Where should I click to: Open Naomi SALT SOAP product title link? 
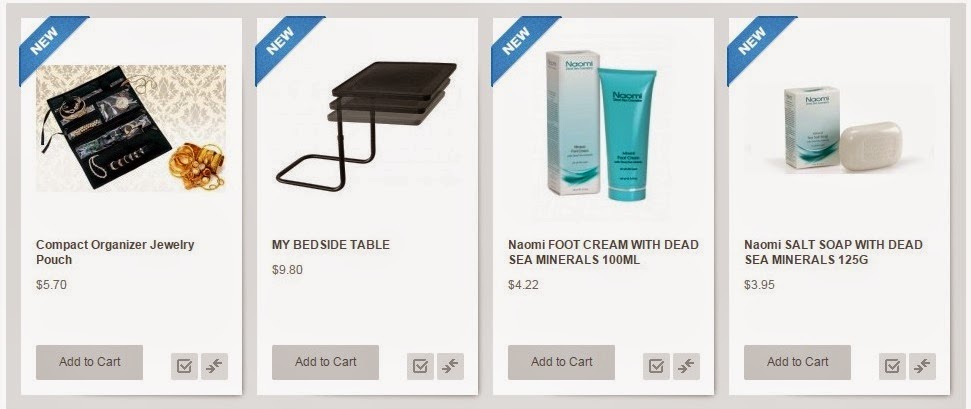click(834, 252)
